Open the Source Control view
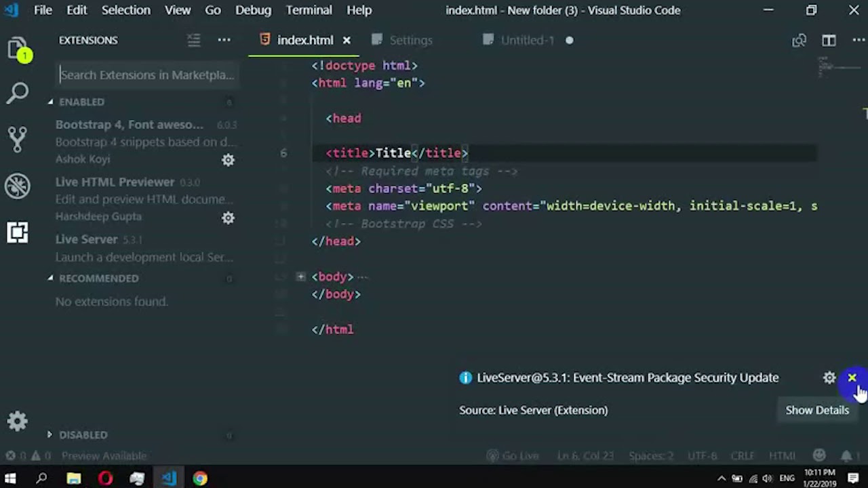This screenshot has width=868, height=488. pyautogui.click(x=18, y=139)
